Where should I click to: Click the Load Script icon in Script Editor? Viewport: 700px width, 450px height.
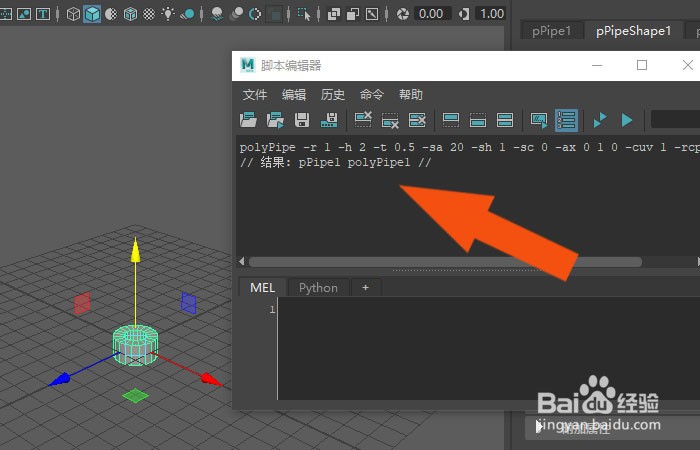coord(248,120)
